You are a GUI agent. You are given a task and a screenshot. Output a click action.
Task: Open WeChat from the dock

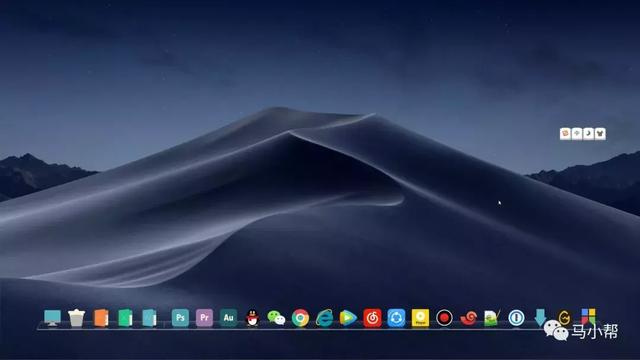276,318
